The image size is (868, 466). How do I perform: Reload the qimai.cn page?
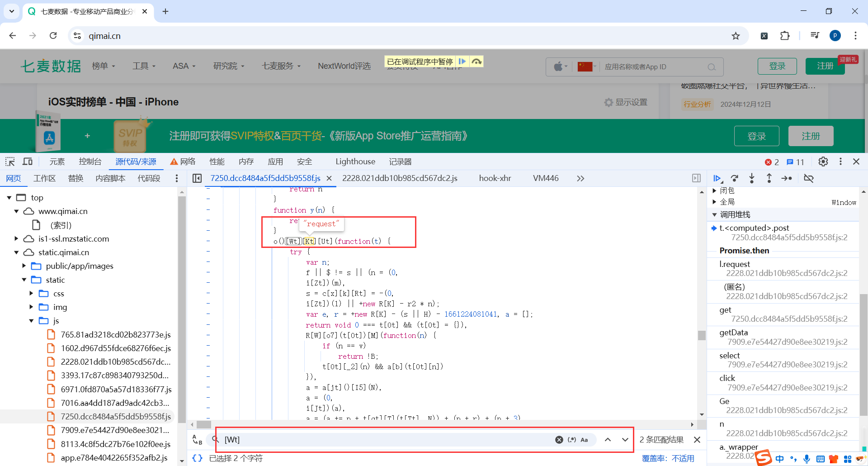pos(53,36)
